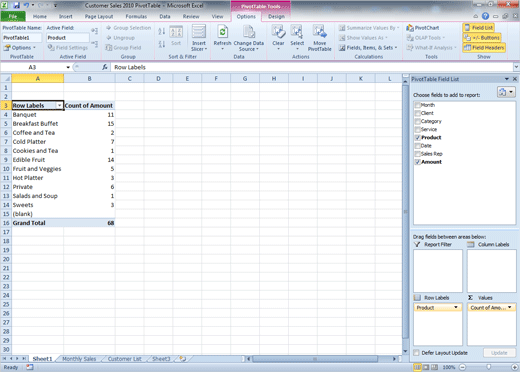Viewport: 520px width, 372px height.
Task: Select the Grand Total cell A16
Action: point(38,223)
